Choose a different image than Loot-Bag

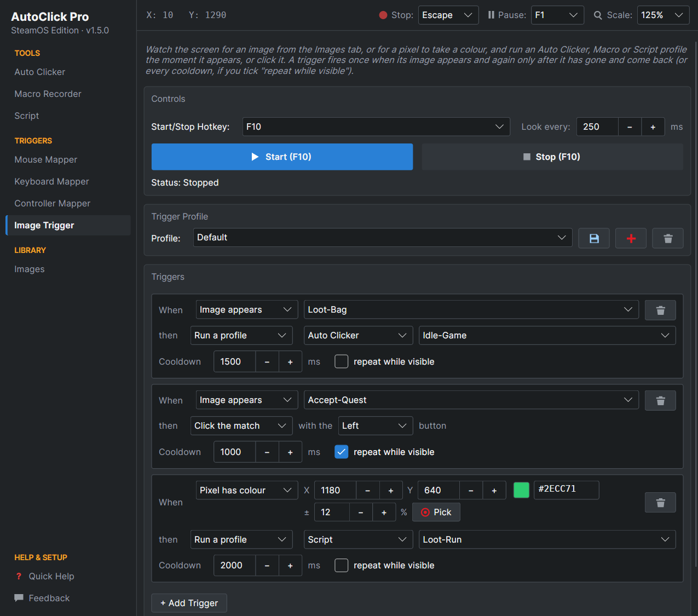(471, 310)
